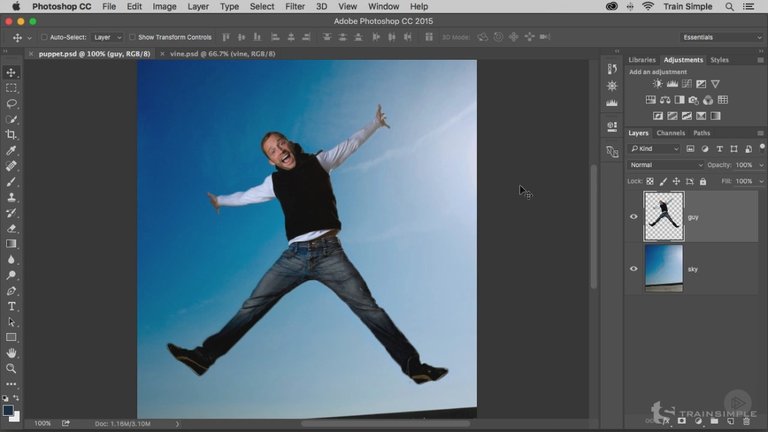This screenshot has height=432, width=768.
Task: Toggle visibility of the sky layer
Action: click(x=633, y=268)
